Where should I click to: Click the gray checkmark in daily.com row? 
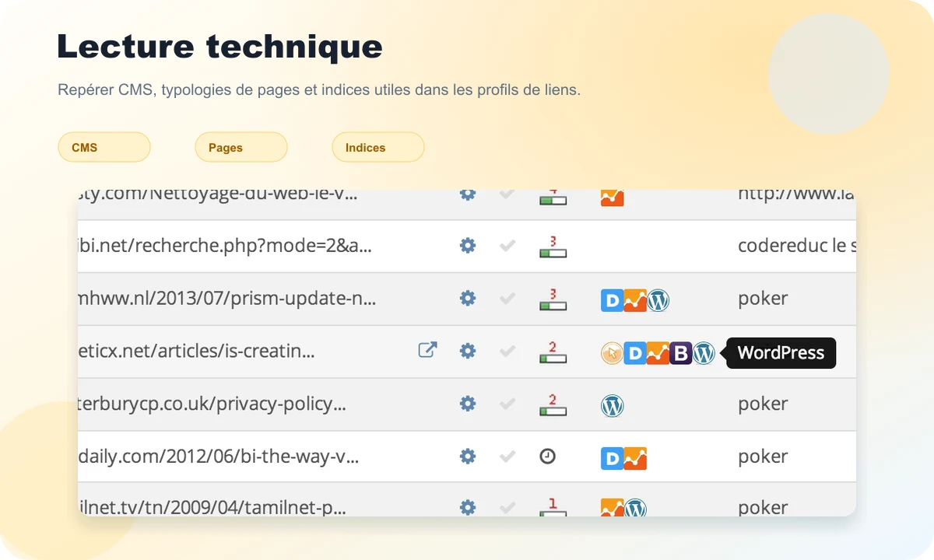(x=507, y=457)
